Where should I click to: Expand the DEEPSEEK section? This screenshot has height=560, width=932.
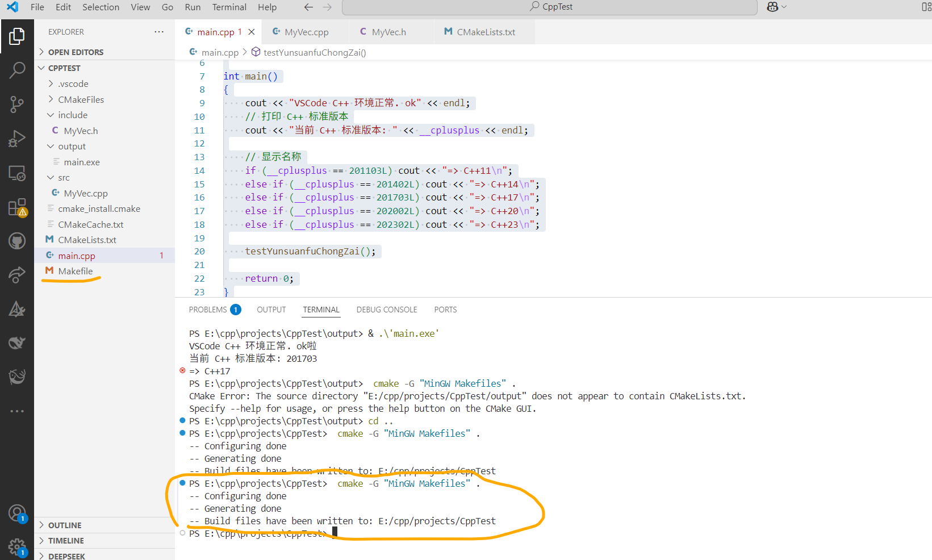pyautogui.click(x=105, y=555)
